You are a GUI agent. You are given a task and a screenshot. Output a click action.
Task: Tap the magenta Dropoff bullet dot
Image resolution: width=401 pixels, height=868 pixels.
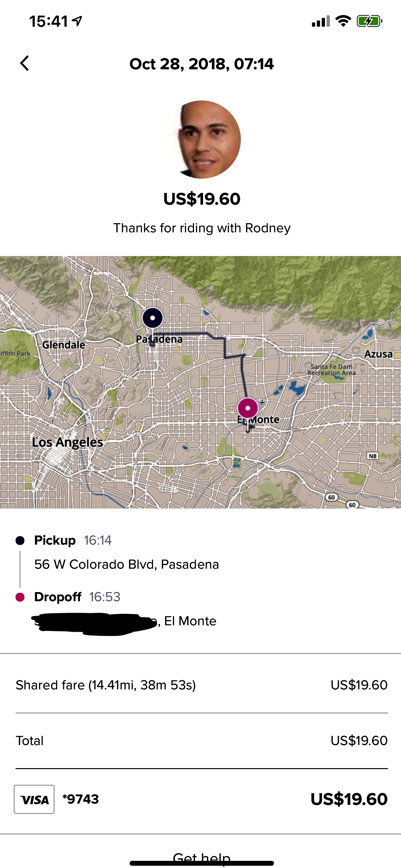(x=20, y=597)
